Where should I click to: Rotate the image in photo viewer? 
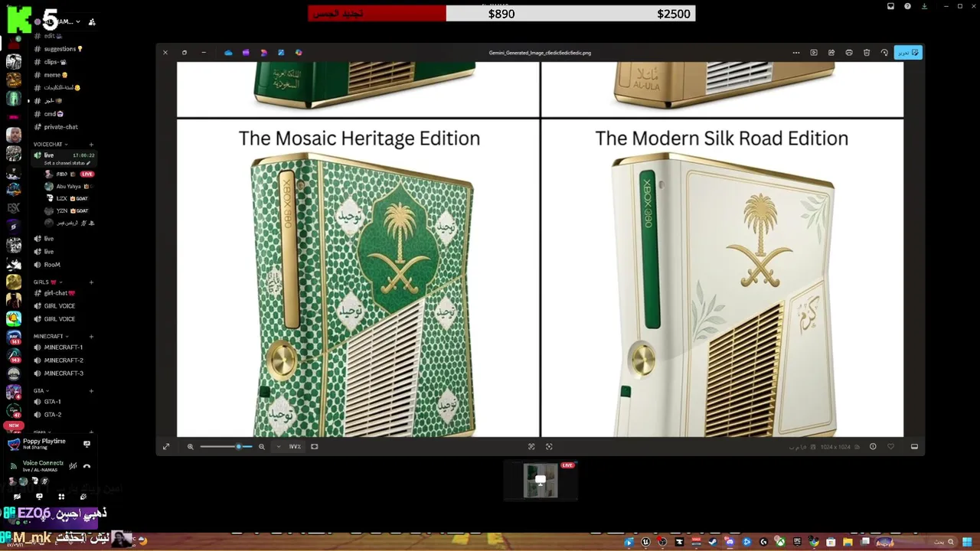coord(884,53)
